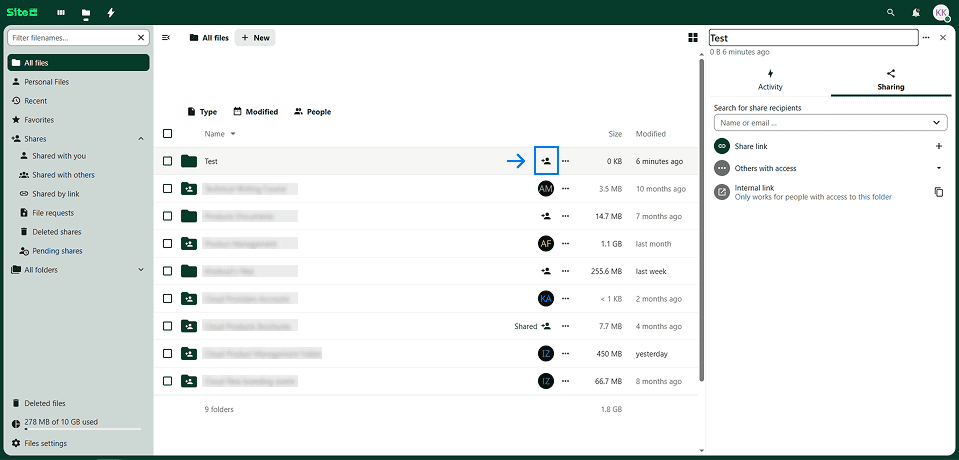This screenshot has width=959, height=460.
Task: Tick the checkbox for Test folder
Action: (x=168, y=161)
